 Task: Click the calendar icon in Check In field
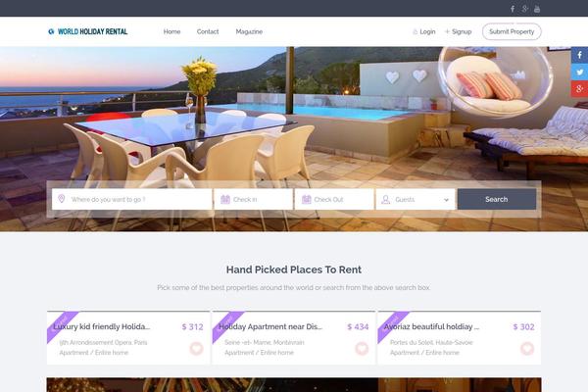(x=225, y=199)
